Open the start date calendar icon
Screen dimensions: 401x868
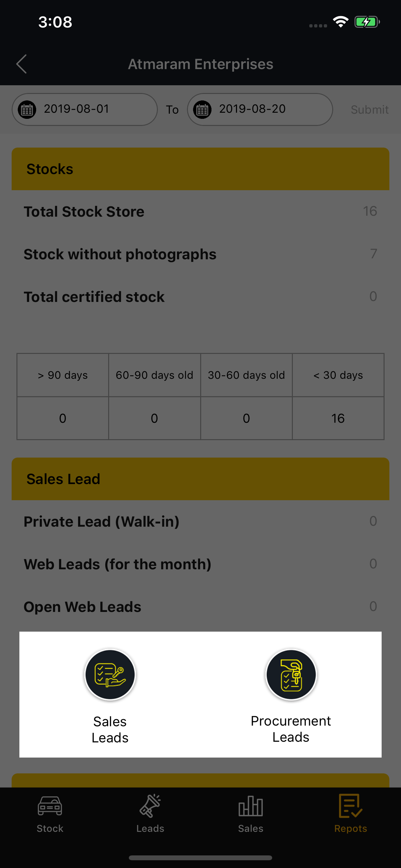[27, 109]
